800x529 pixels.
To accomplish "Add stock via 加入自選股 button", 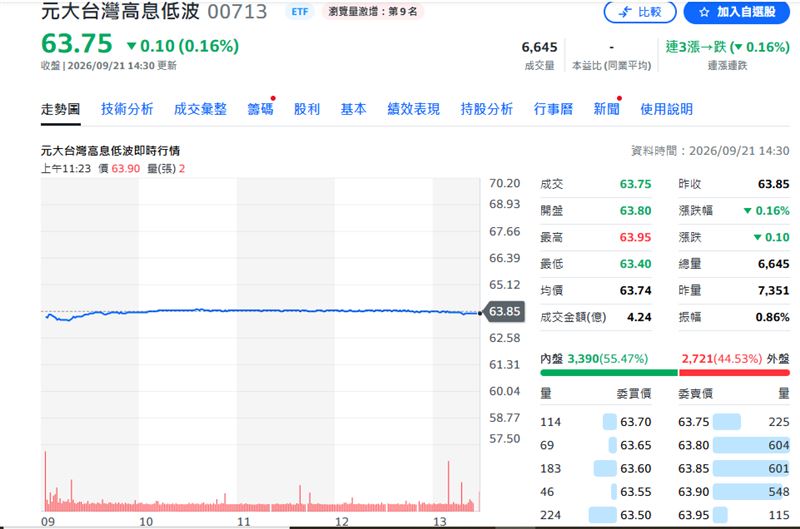I will pyautogui.click(x=736, y=12).
